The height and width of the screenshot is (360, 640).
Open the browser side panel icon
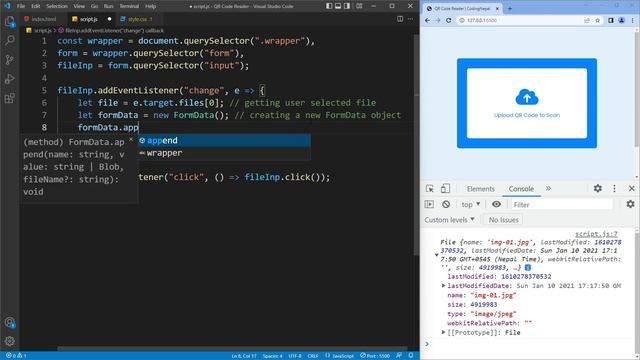coord(611,20)
